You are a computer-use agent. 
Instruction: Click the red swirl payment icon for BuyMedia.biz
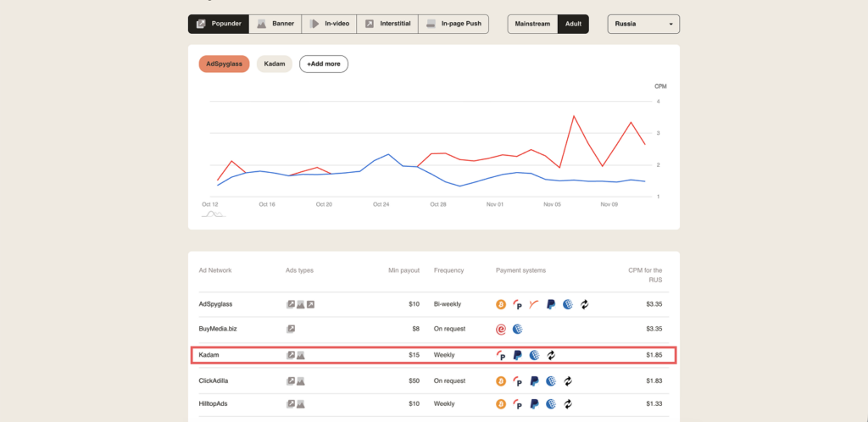click(x=501, y=329)
